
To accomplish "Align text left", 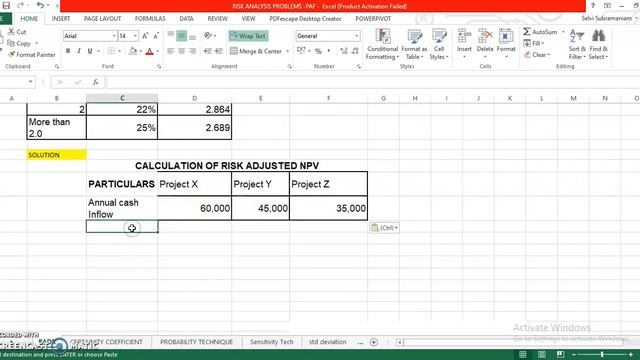I will (x=171, y=51).
